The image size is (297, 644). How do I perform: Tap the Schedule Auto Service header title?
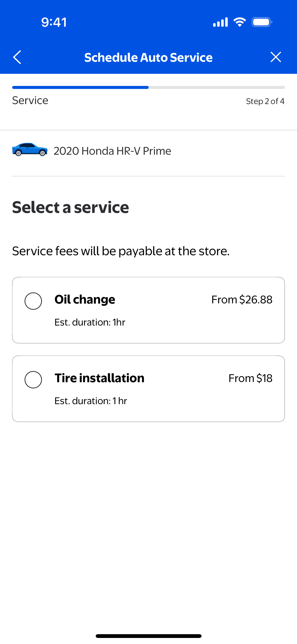(148, 57)
